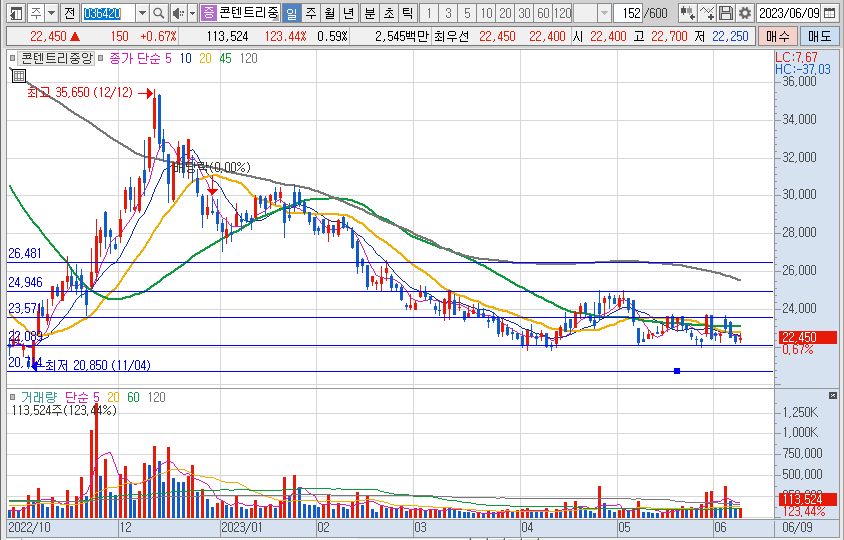
Task: Select the 10-day moving average legend
Action: (186, 58)
